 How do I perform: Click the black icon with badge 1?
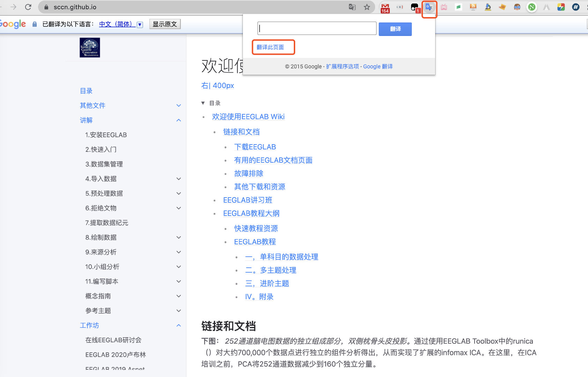point(415,7)
